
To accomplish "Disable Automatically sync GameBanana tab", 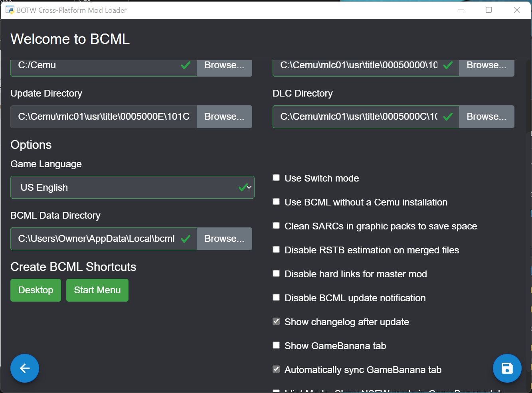I will (276, 369).
